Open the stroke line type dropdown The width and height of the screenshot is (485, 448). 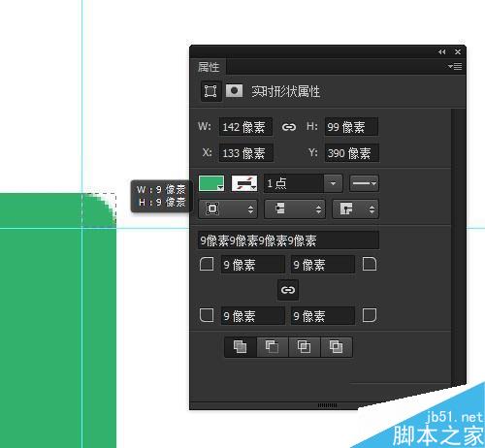coord(364,183)
